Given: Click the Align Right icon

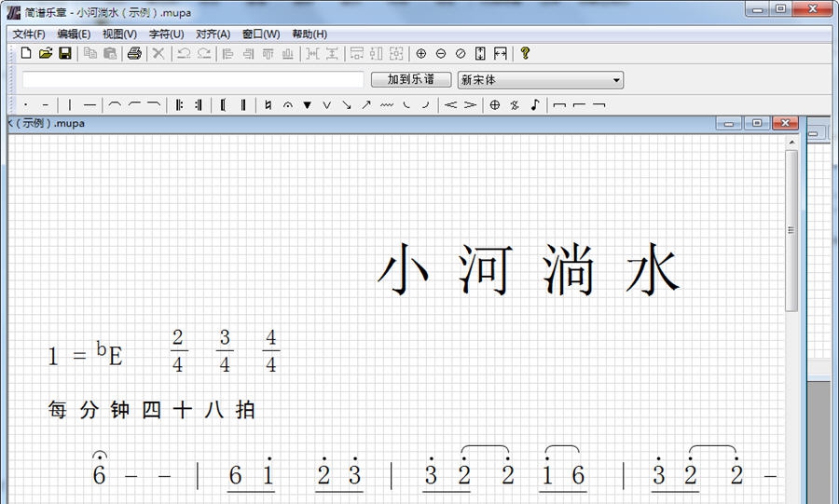Looking at the screenshot, I should coord(248,53).
